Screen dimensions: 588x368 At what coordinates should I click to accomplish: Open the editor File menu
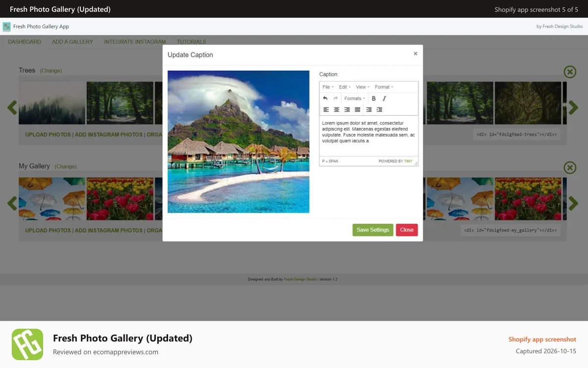click(x=328, y=87)
